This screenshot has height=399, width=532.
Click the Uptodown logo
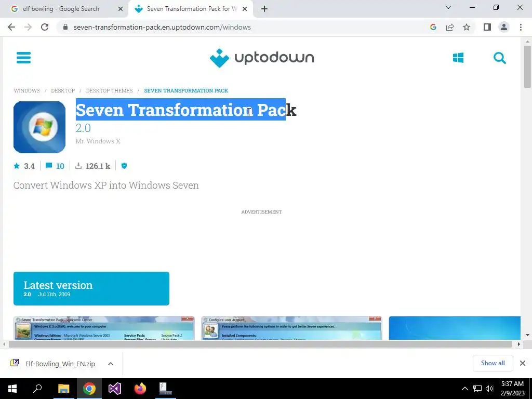click(x=262, y=58)
